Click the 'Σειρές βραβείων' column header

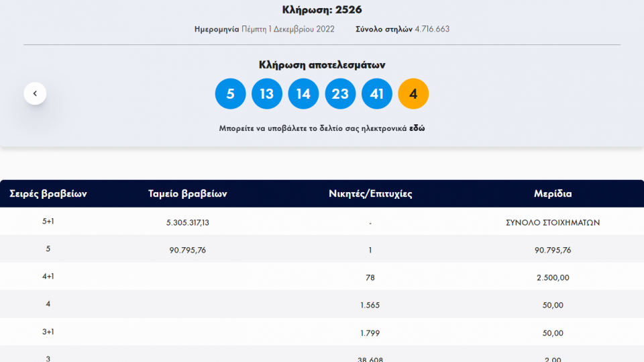(48, 194)
